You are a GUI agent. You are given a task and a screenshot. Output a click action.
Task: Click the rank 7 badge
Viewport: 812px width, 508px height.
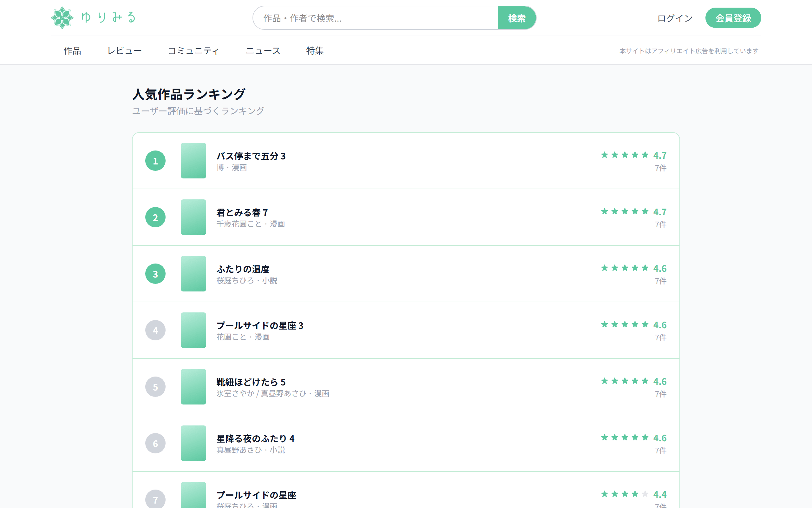pos(155,499)
